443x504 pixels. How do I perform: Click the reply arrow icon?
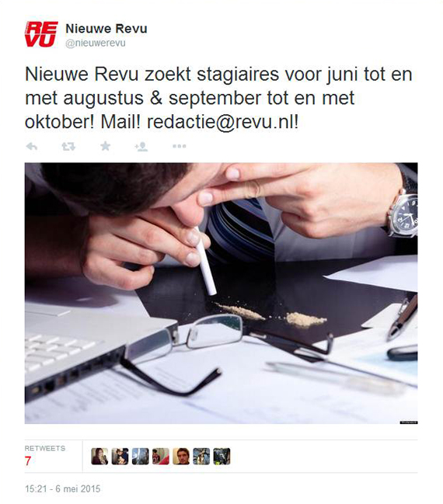tap(32, 147)
